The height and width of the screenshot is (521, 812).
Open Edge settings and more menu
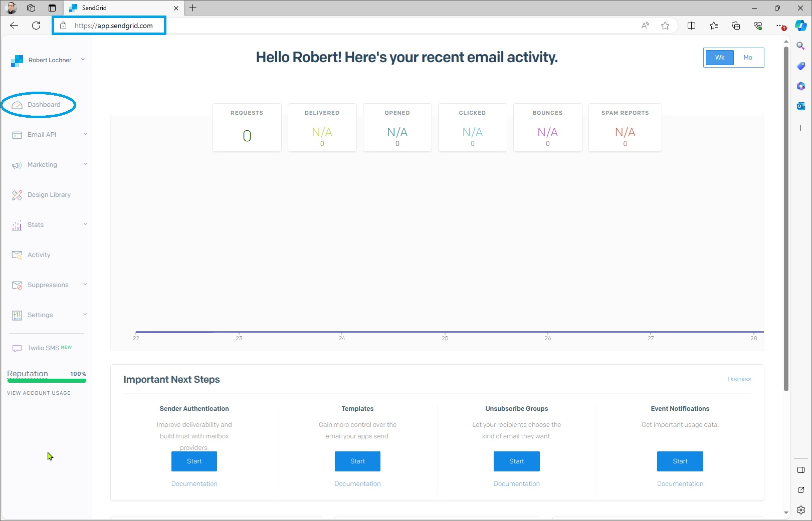pos(780,26)
